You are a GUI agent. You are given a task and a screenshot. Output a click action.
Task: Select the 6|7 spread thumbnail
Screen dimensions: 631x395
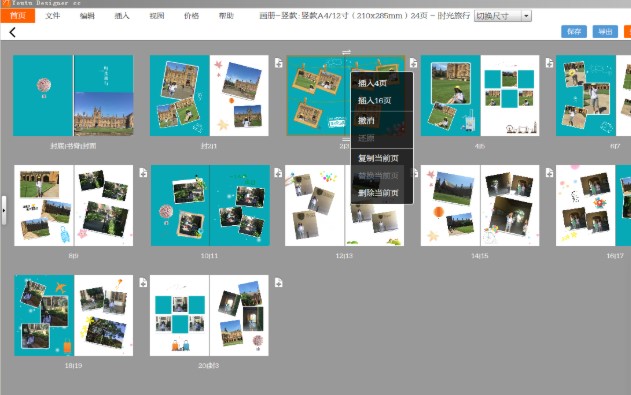point(593,95)
